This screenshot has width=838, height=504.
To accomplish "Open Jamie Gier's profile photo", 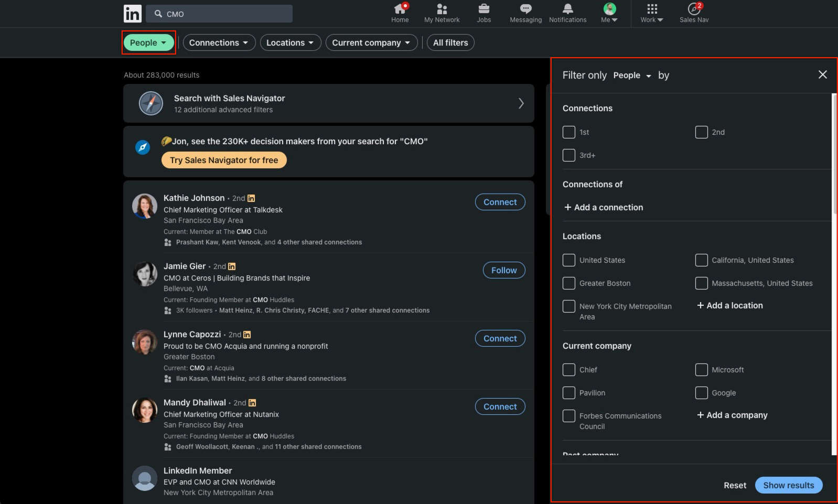I will coord(145,274).
